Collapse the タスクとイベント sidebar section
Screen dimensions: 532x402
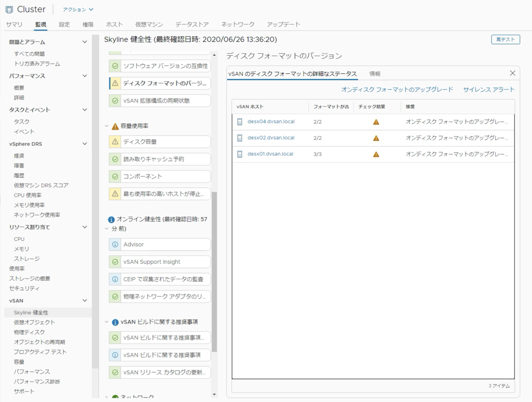pyautogui.click(x=85, y=110)
